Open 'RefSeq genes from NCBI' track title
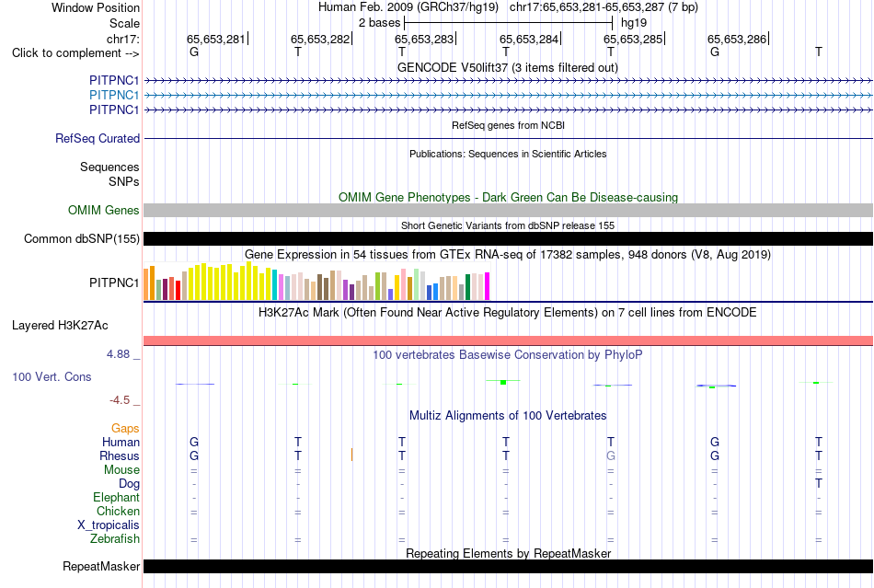Viewport: 874px width, 588px height. (x=508, y=125)
